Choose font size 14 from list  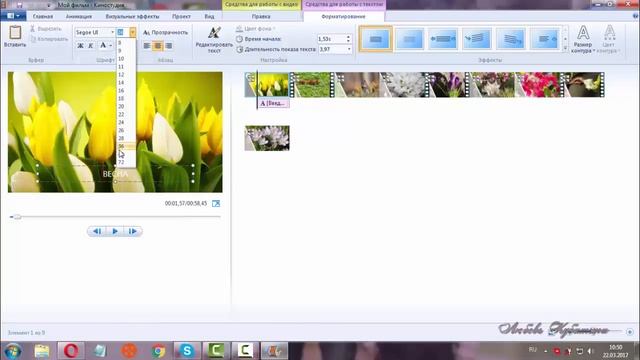point(121,82)
